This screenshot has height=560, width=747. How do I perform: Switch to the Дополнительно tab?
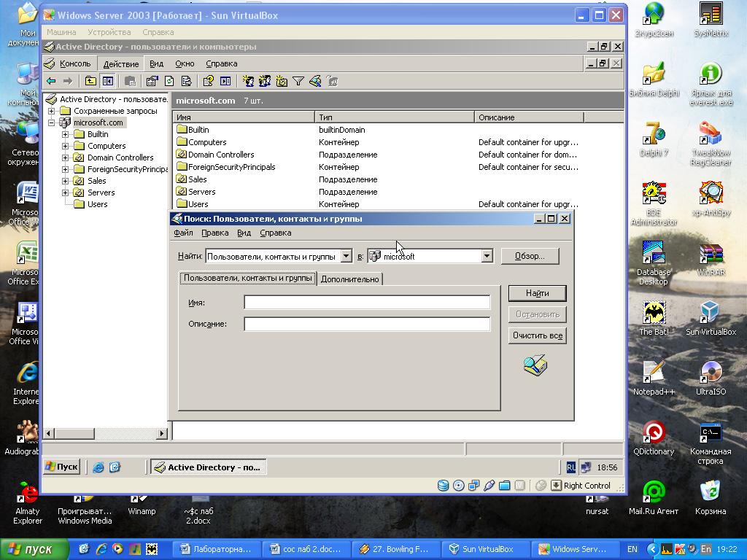pyautogui.click(x=349, y=279)
